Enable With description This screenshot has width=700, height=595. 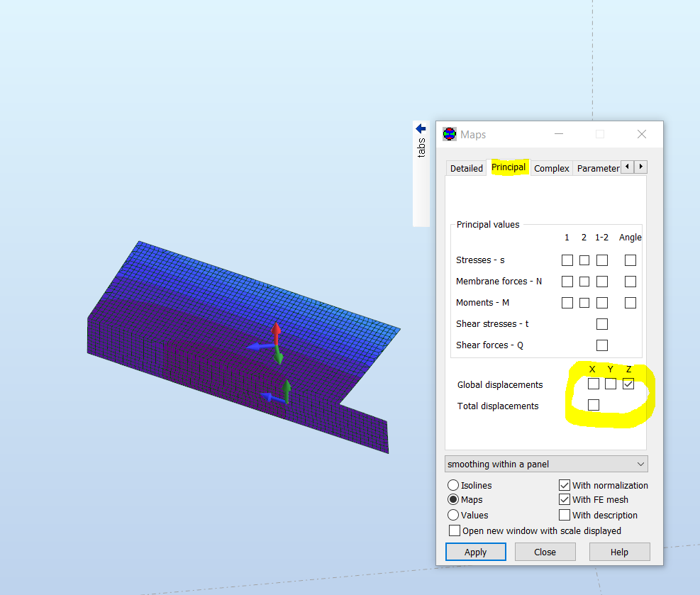564,515
